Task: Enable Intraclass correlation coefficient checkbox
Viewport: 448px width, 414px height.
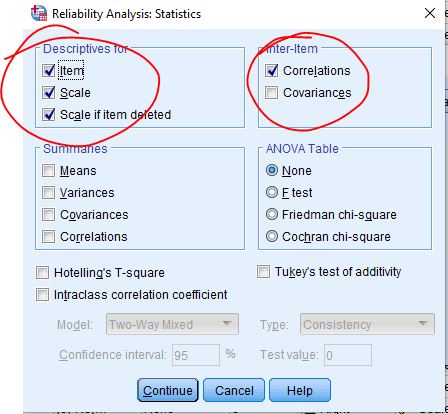Action: coord(42,295)
